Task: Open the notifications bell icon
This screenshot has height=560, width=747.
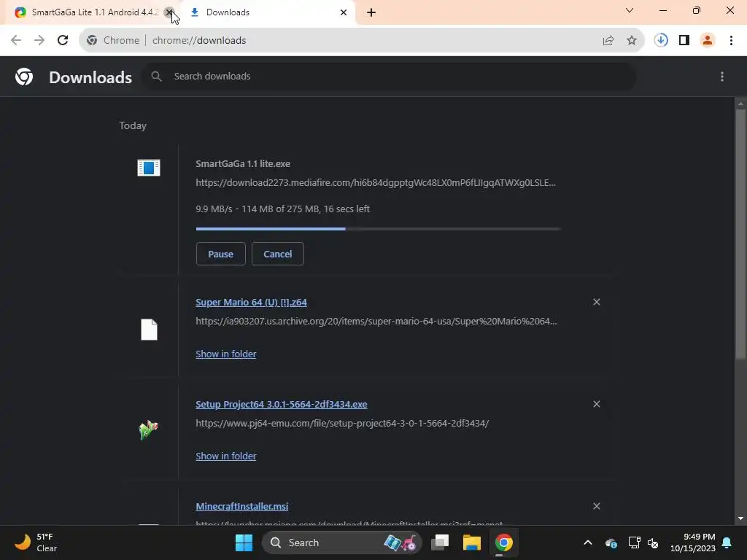Action: (727, 542)
